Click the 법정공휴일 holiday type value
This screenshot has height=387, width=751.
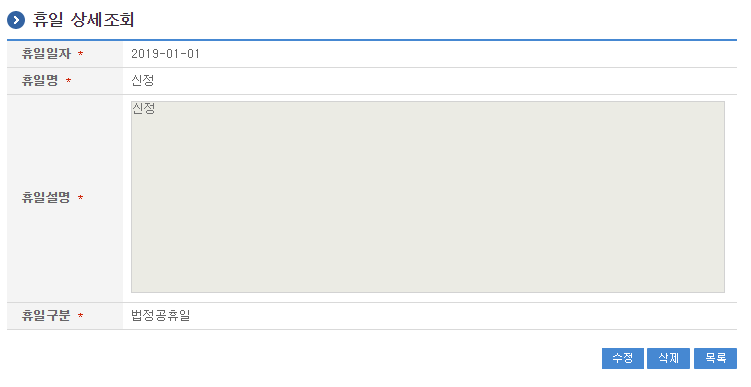click(161, 316)
